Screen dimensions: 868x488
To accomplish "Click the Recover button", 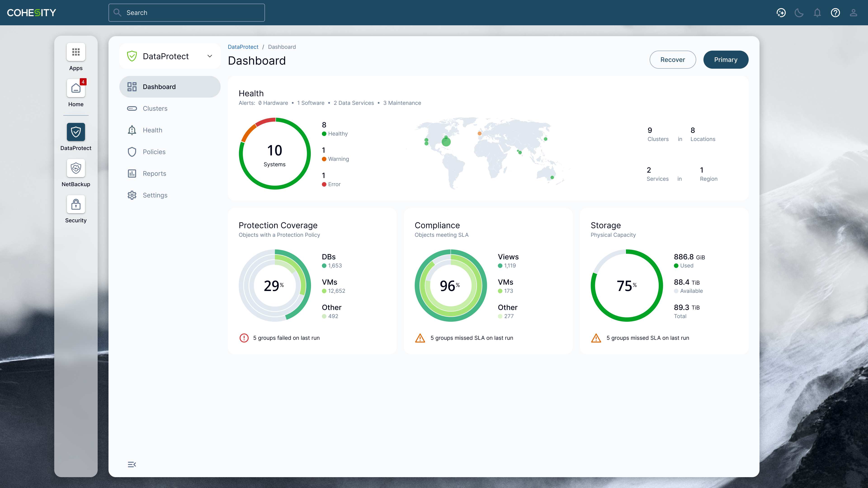I will 672,60.
